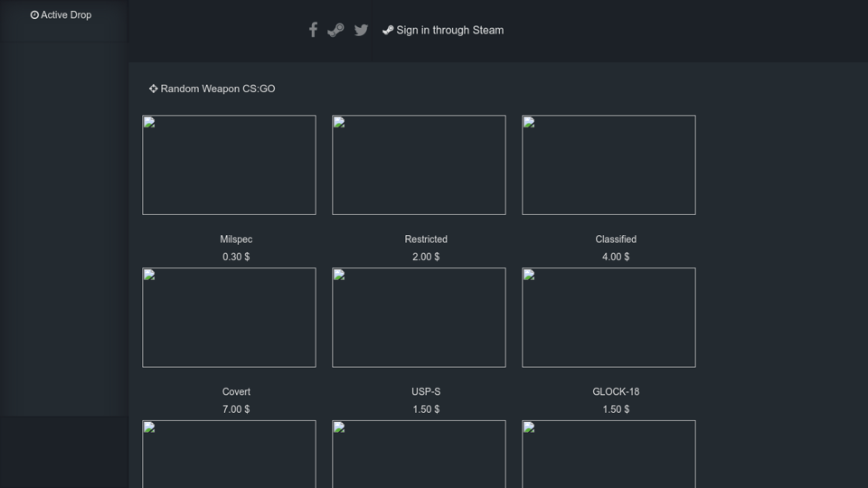Open the Facebook social link icon

point(313,30)
